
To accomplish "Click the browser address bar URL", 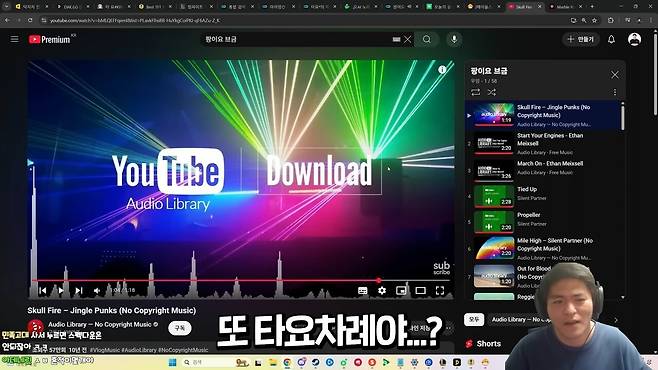I will coord(134,20).
